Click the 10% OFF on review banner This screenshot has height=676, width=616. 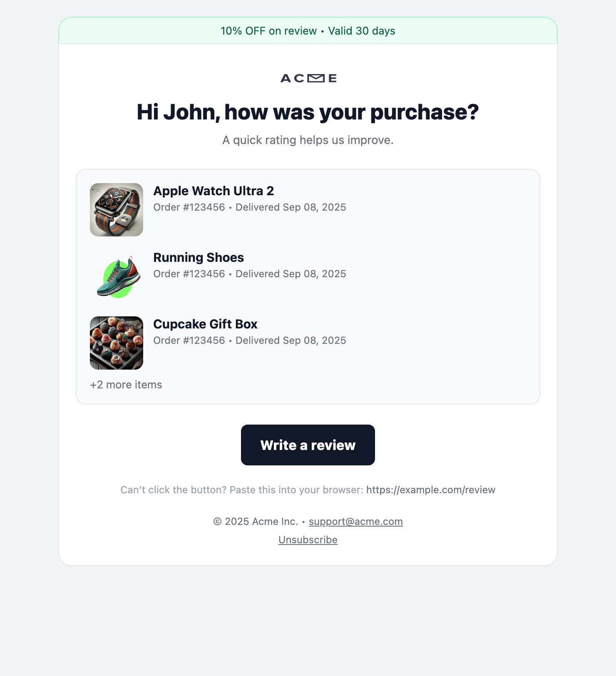[308, 31]
